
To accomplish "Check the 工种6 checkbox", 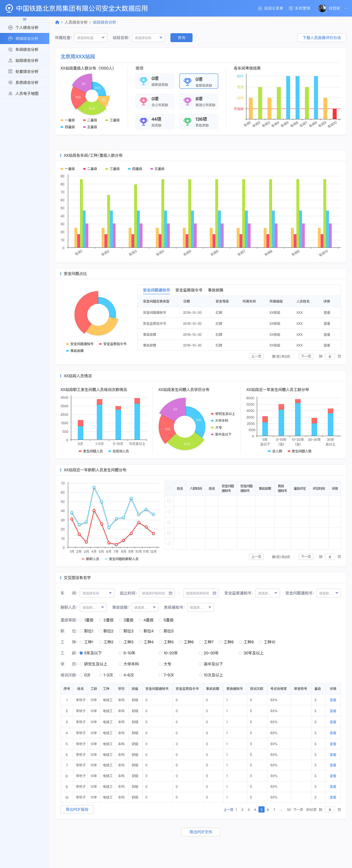I will pos(181,642).
